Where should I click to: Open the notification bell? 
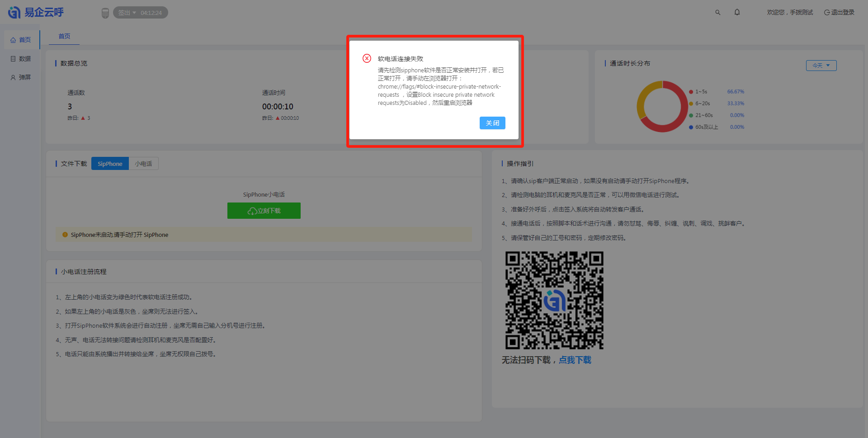[x=737, y=12]
